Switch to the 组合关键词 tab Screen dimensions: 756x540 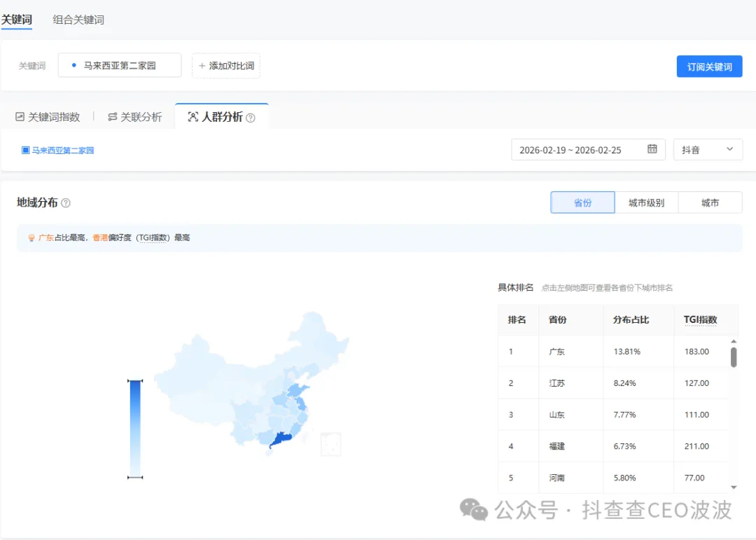[x=77, y=20]
